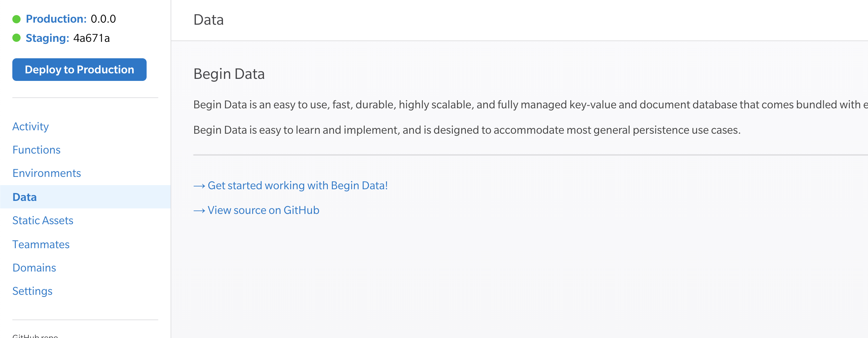Click the Staging commit hash 4a671a

pyautogui.click(x=91, y=38)
